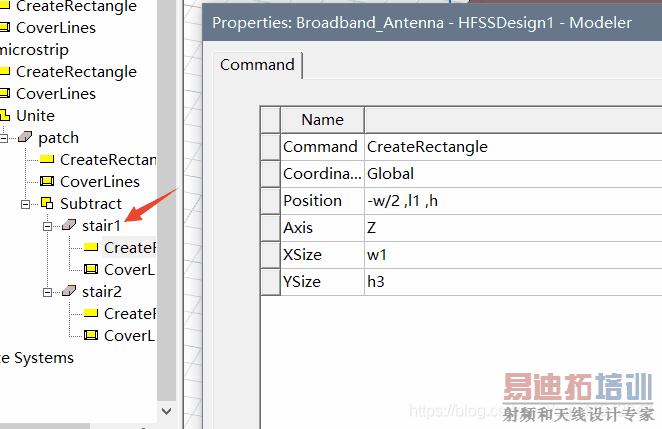Click the XSize name cell

pos(323,255)
